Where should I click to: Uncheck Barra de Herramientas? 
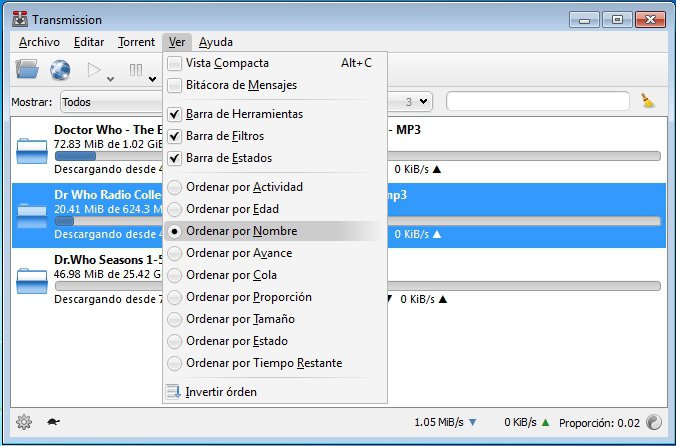174,114
